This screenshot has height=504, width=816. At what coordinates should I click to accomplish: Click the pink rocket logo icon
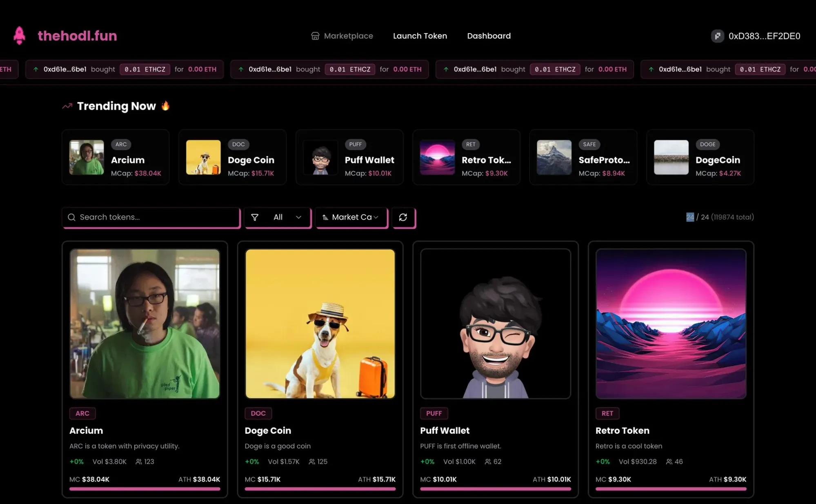coord(19,36)
